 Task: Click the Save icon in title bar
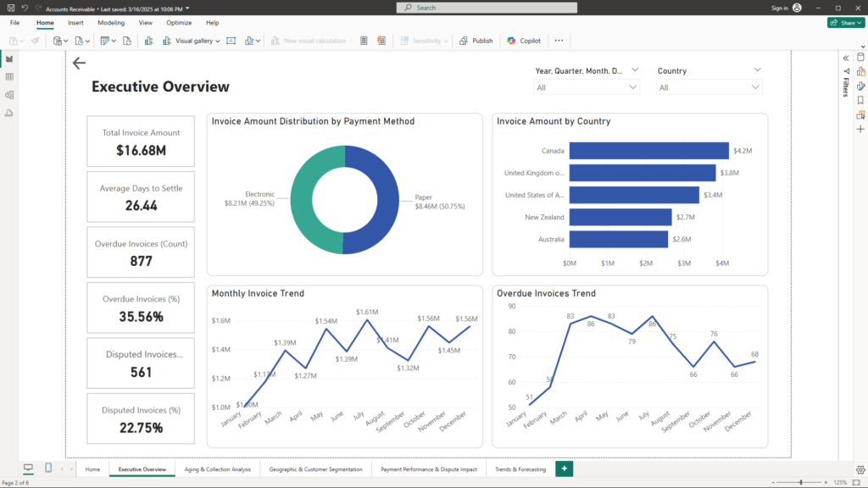[x=10, y=8]
